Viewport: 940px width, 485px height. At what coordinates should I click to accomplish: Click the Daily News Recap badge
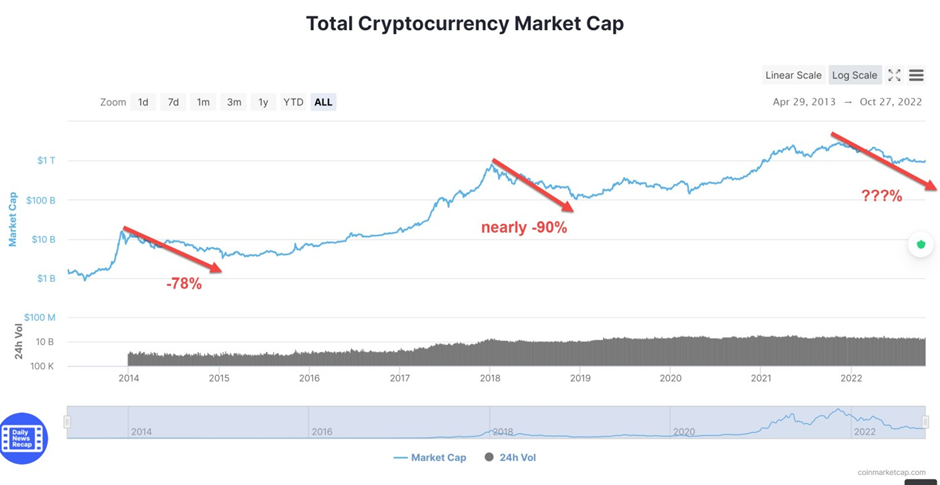point(24,438)
